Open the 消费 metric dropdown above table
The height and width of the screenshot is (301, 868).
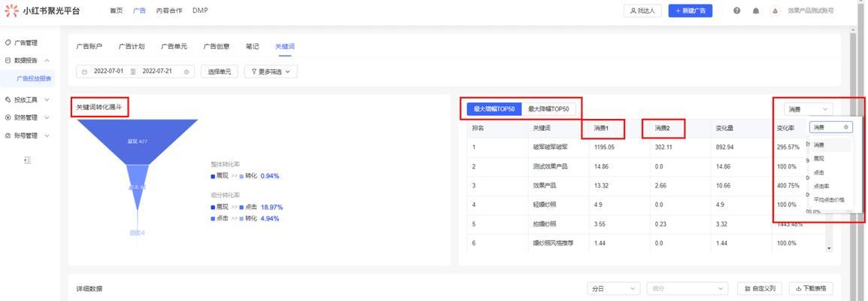[x=809, y=110]
